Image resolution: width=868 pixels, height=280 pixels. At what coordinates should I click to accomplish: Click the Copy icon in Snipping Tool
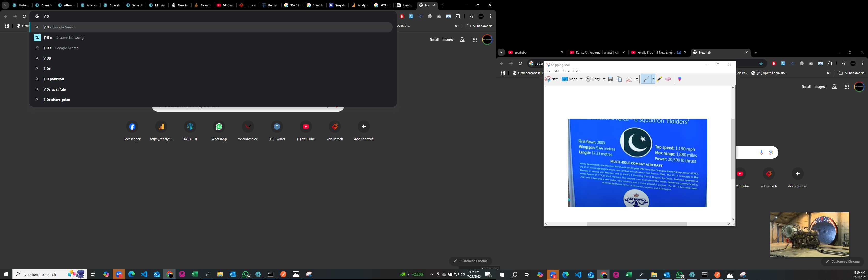point(619,79)
